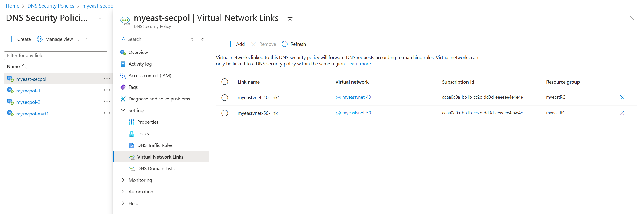Delete myeastvnet-50-link1 using row X icon
644x214 pixels.
pos(622,113)
